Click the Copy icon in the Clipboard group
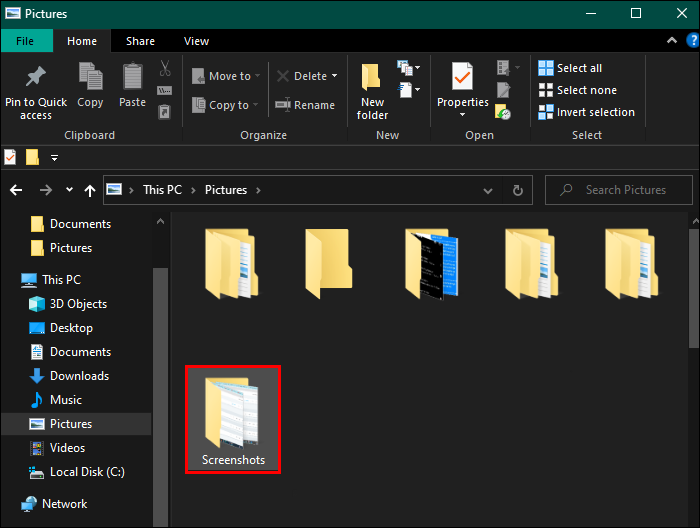The image size is (700, 528). click(x=90, y=76)
